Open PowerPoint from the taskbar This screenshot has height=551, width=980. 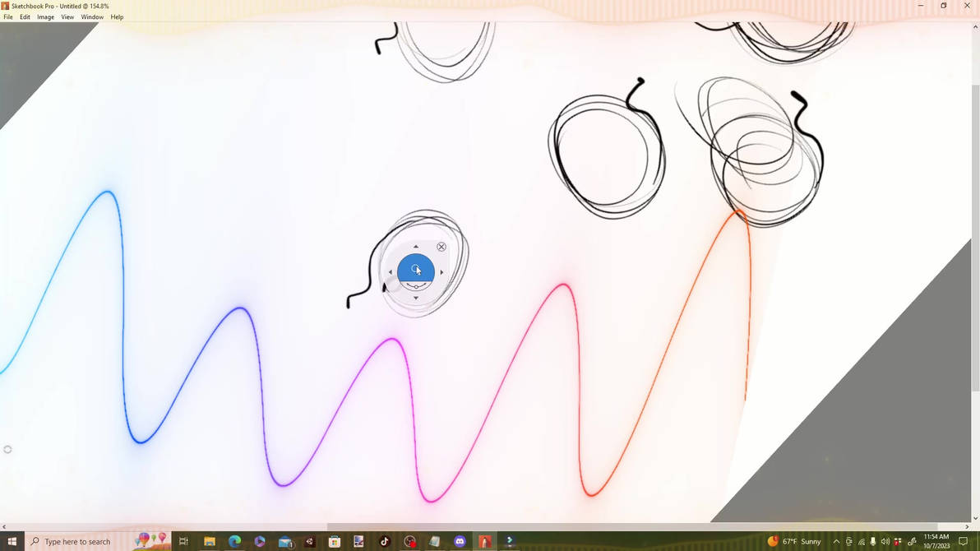[x=485, y=541]
